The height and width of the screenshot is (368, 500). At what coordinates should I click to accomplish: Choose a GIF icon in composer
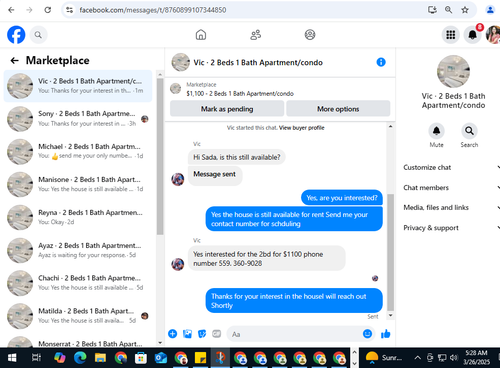coord(217,334)
